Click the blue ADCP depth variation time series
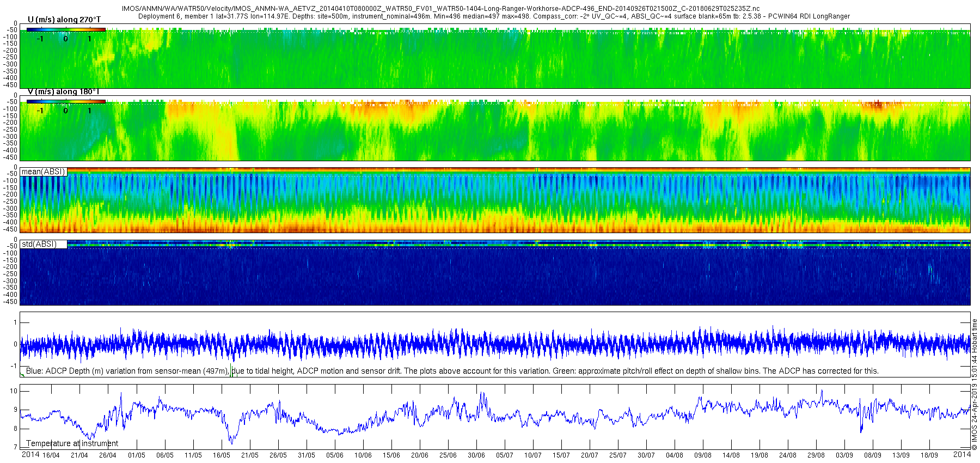 click(x=495, y=344)
